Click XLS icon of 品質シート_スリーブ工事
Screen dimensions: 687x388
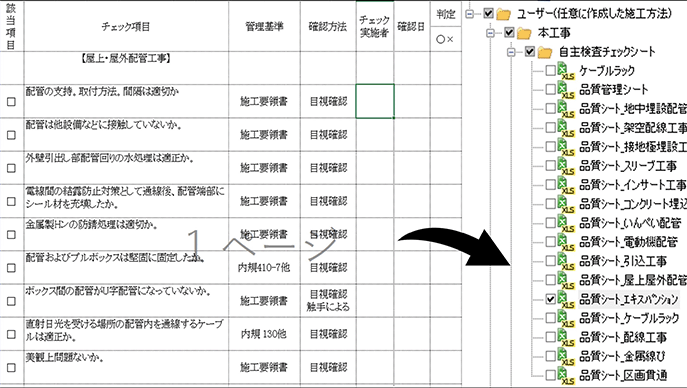pos(566,166)
